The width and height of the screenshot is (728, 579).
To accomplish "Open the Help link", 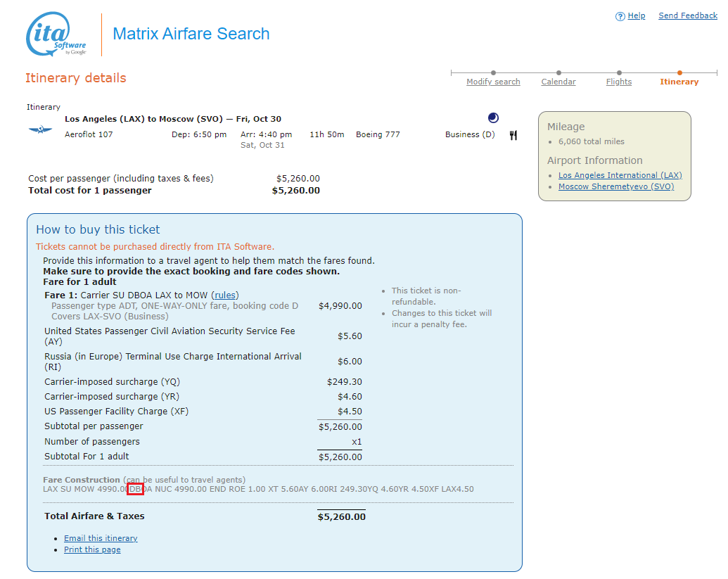I will 636,15.
